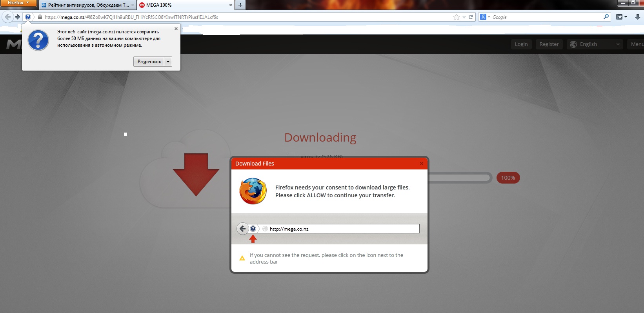
Task: Click the download progress bar
Action: pyautogui.click(x=460, y=178)
